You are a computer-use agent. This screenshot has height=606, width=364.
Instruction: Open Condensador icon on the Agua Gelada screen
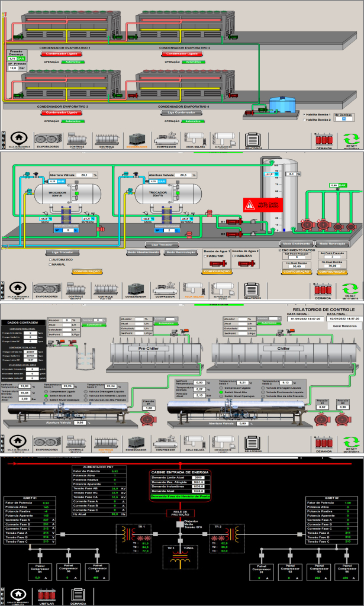(136, 290)
